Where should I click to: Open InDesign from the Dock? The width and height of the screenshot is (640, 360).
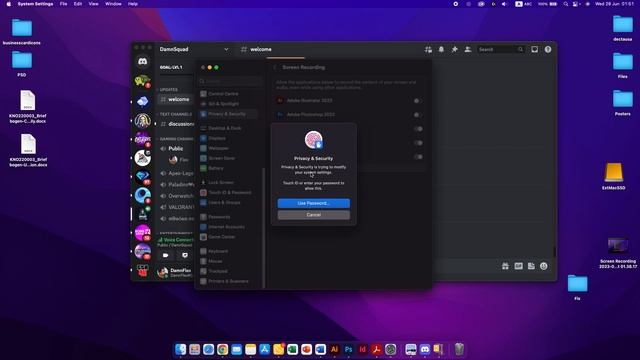click(362, 349)
